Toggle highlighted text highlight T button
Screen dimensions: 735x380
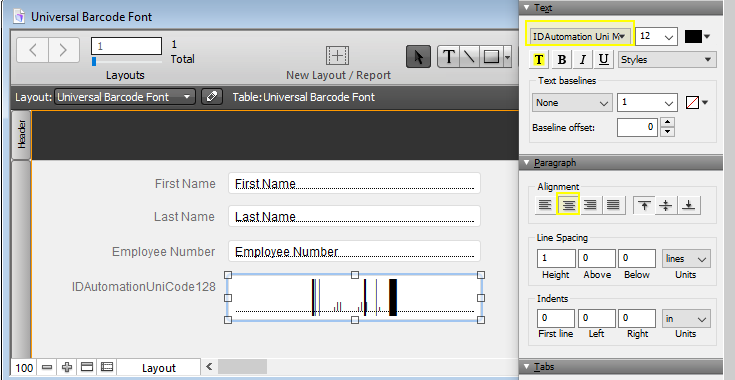[x=539, y=60]
